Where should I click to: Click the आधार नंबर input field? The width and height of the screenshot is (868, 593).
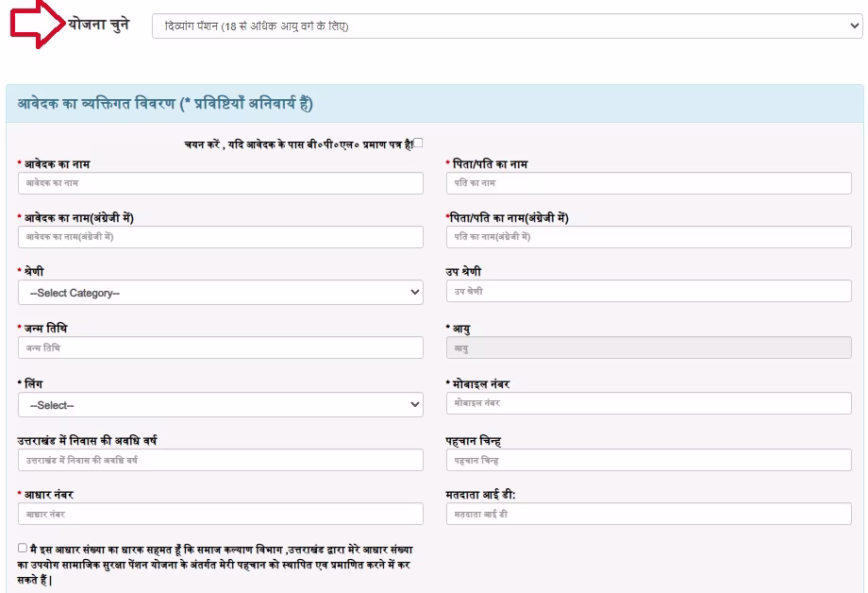(221, 514)
